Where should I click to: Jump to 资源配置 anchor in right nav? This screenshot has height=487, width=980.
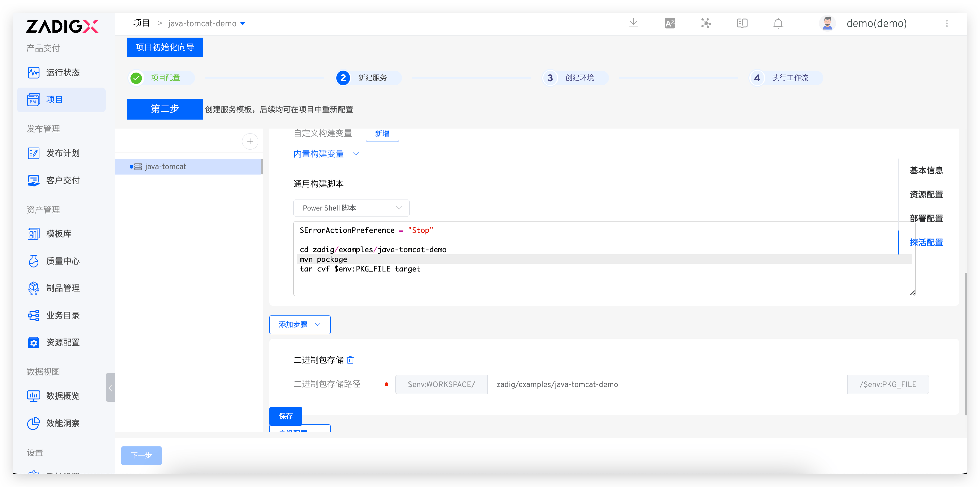click(x=926, y=194)
